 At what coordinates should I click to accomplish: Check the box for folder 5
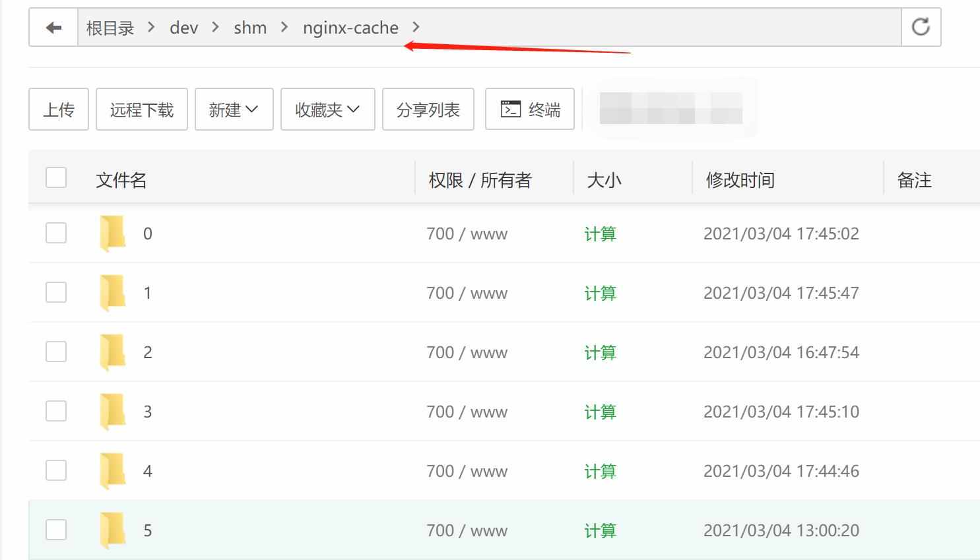pos(56,530)
